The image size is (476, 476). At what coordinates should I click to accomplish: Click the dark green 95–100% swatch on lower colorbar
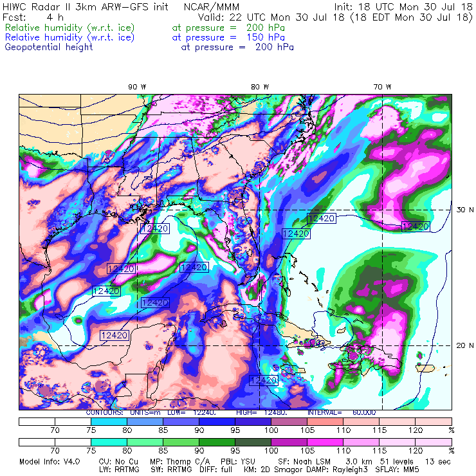click(x=253, y=442)
